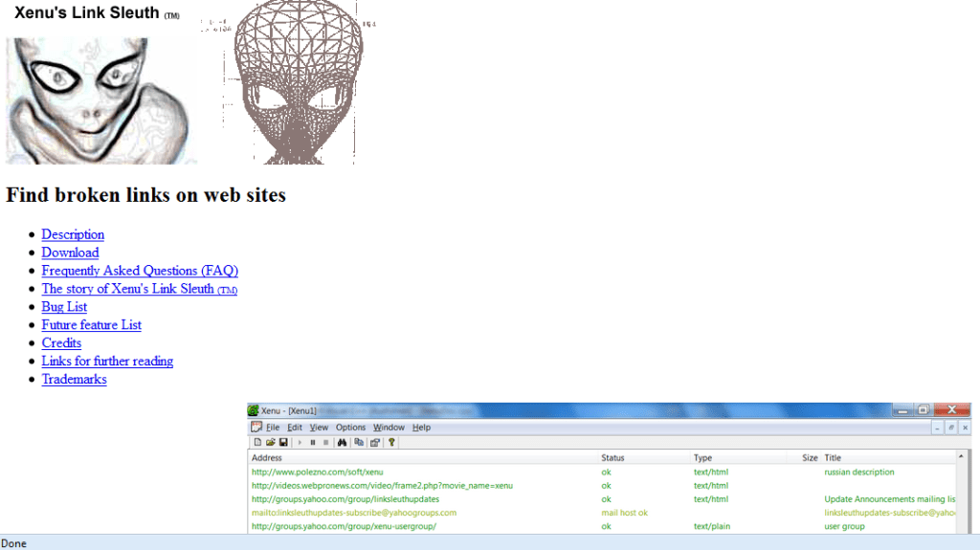The width and height of the screenshot is (980, 550).
Task: Open the File menu
Action: coord(273,428)
